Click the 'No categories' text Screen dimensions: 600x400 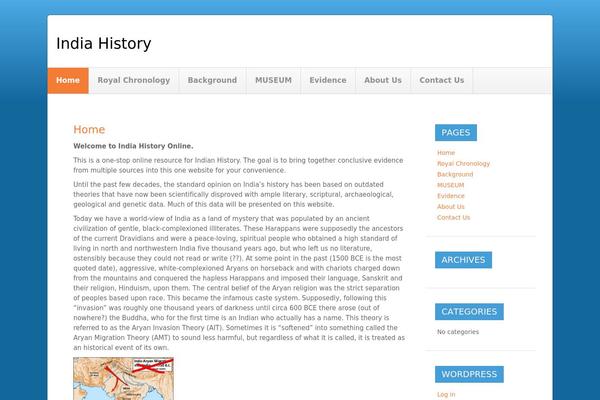click(x=458, y=332)
